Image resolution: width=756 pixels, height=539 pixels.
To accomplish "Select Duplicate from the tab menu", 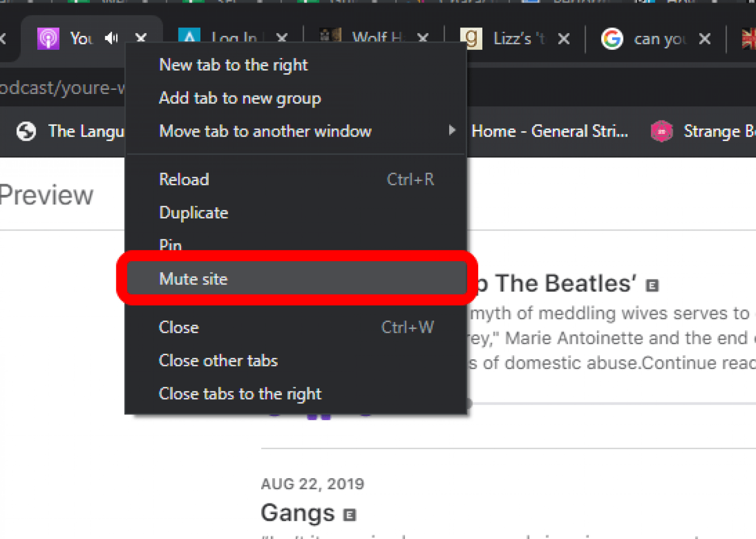I will [194, 213].
